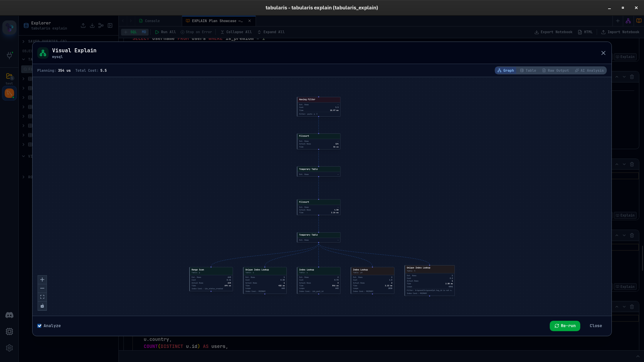Zoom out of the explain graph

pyautogui.click(x=42, y=288)
